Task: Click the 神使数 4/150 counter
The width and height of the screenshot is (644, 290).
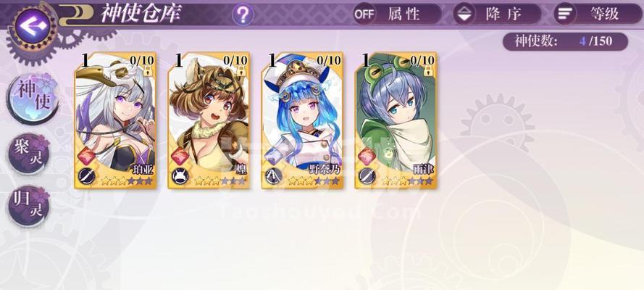Action: pos(566,41)
